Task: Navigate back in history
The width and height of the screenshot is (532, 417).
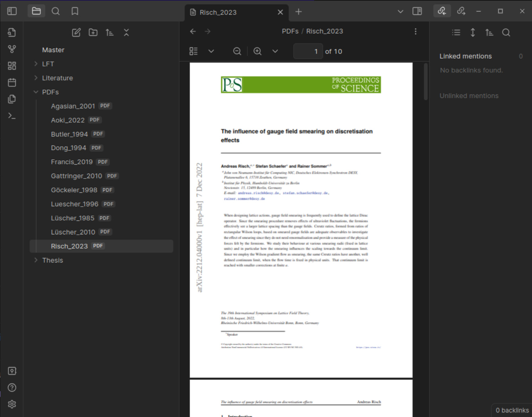Action: click(193, 31)
